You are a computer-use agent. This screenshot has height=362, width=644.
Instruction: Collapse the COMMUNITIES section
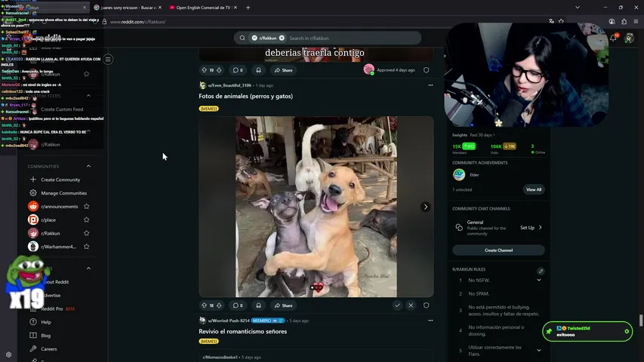89,166
